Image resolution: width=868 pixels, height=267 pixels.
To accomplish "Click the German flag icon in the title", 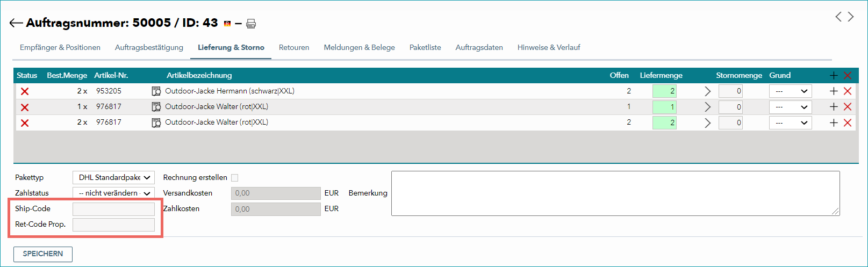I will pyautogui.click(x=227, y=24).
